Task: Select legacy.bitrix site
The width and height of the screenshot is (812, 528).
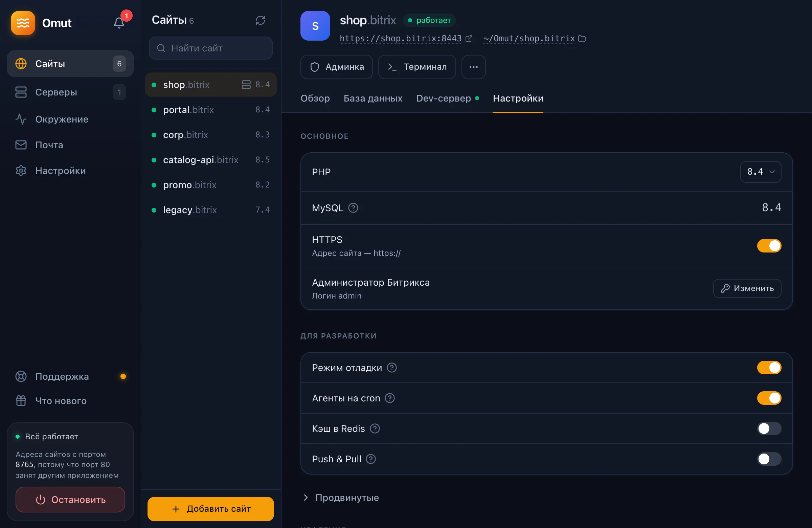Action: tap(210, 210)
